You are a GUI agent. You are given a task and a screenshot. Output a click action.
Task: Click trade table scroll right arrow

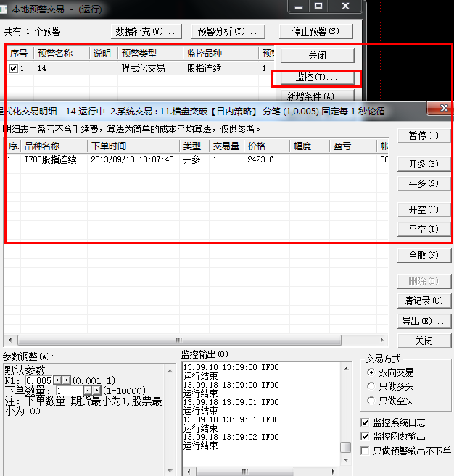coord(381,340)
